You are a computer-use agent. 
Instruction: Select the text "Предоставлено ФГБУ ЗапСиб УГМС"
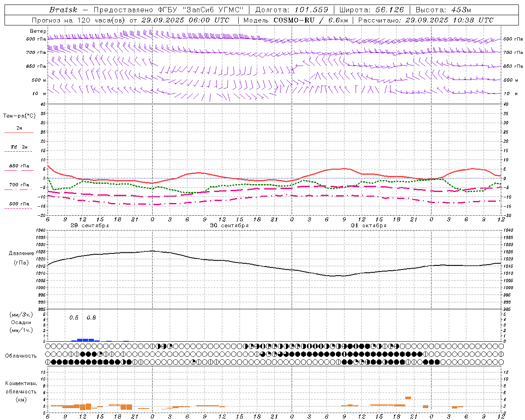pyautogui.click(x=169, y=10)
